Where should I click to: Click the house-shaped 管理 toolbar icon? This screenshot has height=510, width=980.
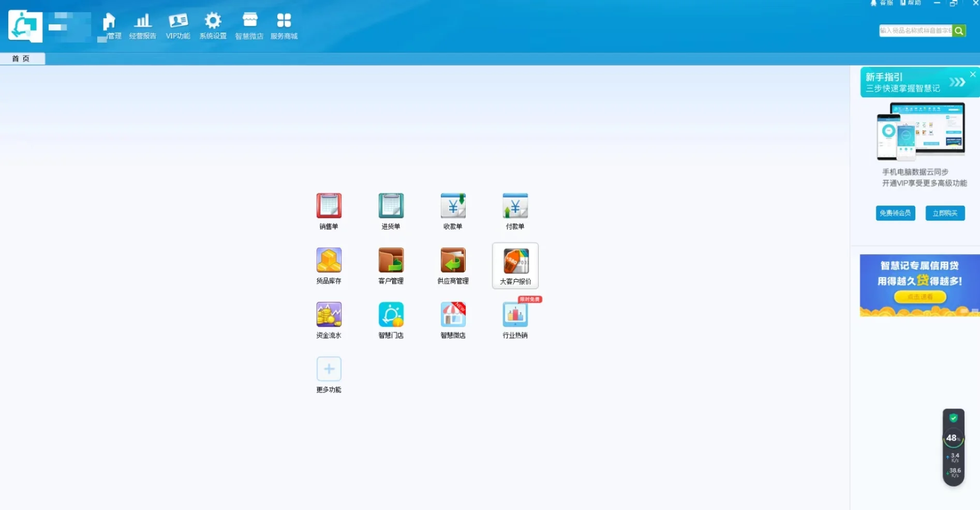(x=109, y=22)
